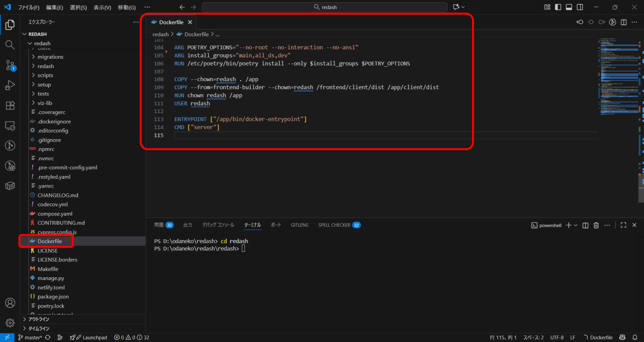Open the Split Editor icon
This screenshot has height=342, width=644.
(624, 22)
